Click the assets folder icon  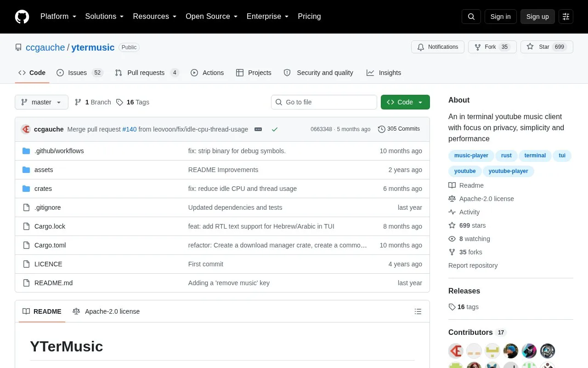(x=26, y=170)
